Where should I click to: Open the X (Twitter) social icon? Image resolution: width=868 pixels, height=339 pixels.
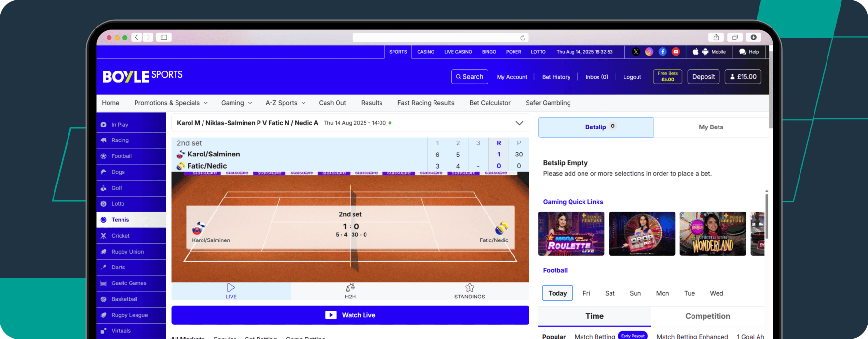tap(636, 52)
